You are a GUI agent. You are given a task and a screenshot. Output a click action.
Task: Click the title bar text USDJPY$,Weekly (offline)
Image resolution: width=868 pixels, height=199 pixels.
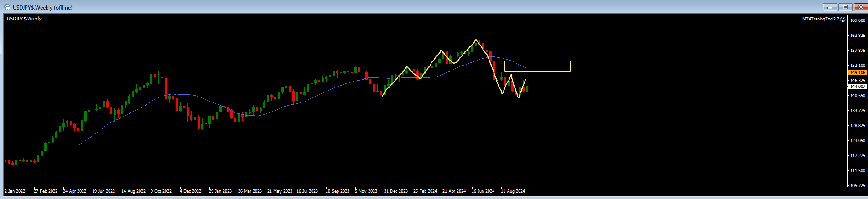pos(42,8)
